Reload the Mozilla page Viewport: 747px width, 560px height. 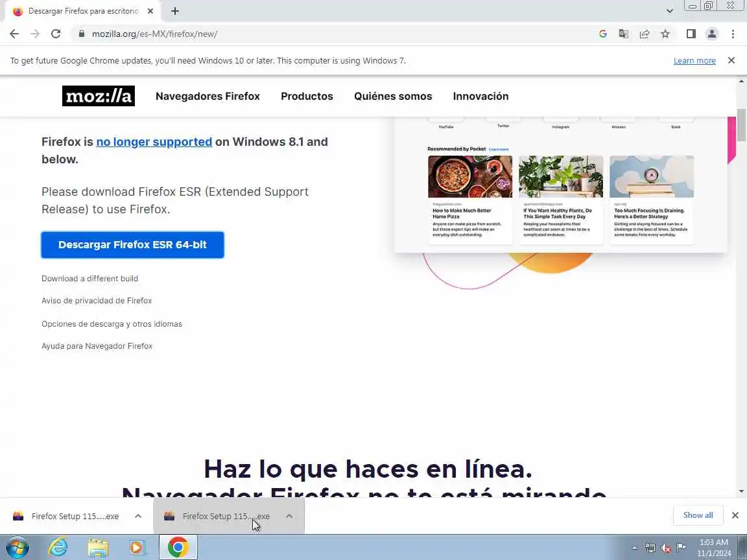(x=56, y=34)
